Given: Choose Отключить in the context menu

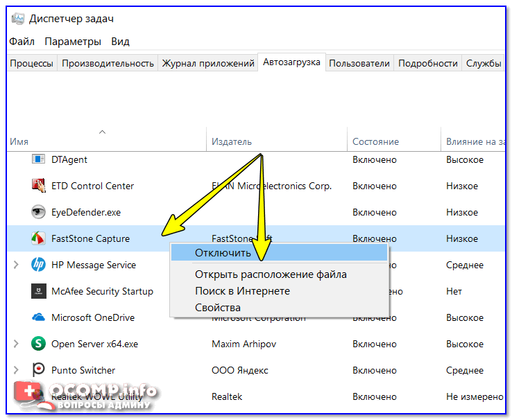Looking at the screenshot, I should coord(279,253).
